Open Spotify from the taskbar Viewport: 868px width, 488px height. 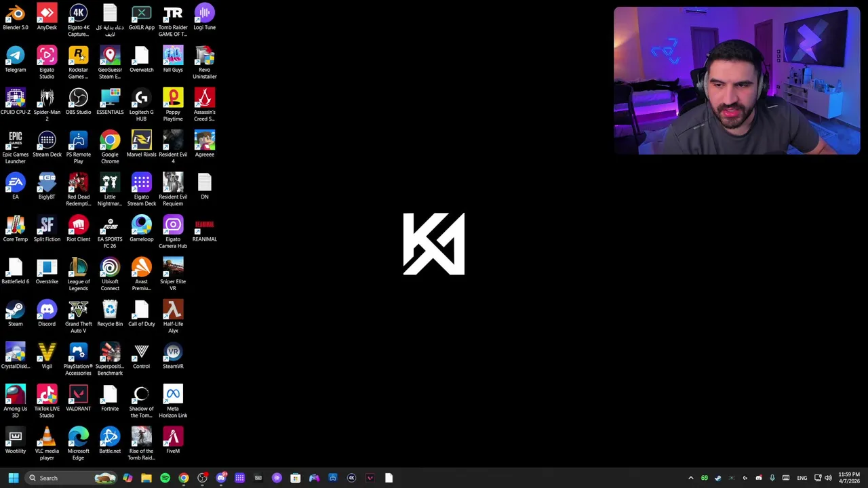tap(165, 478)
